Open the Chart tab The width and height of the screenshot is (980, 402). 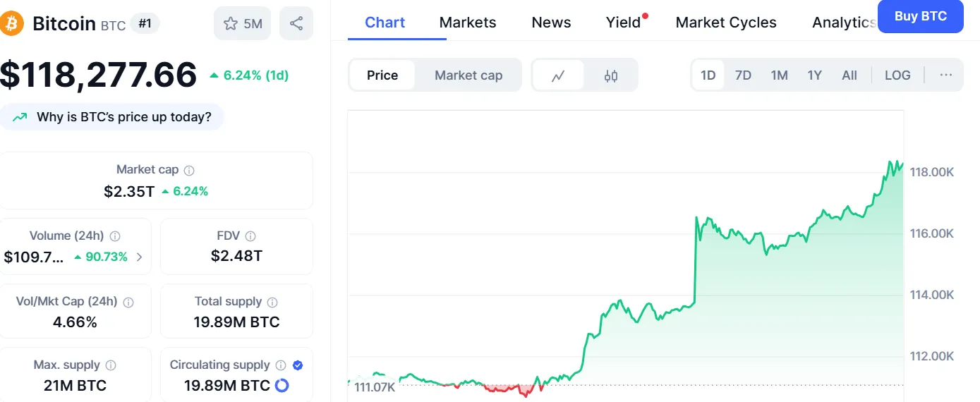385,23
